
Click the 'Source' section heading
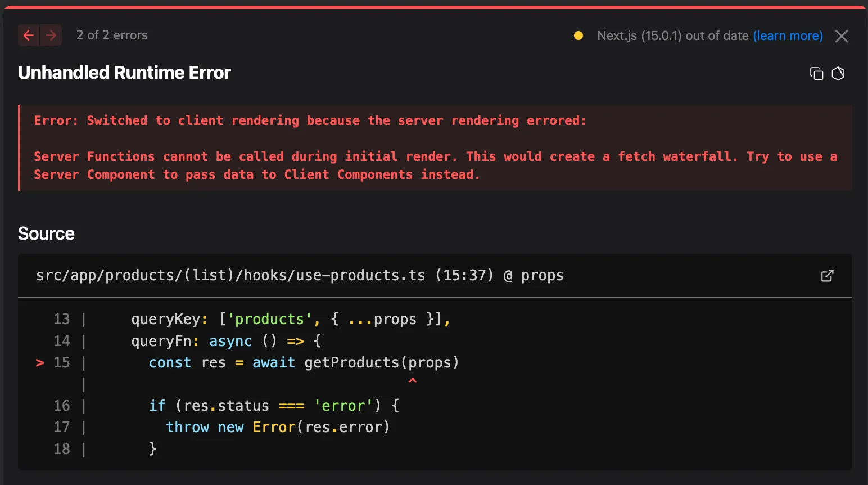tap(46, 233)
